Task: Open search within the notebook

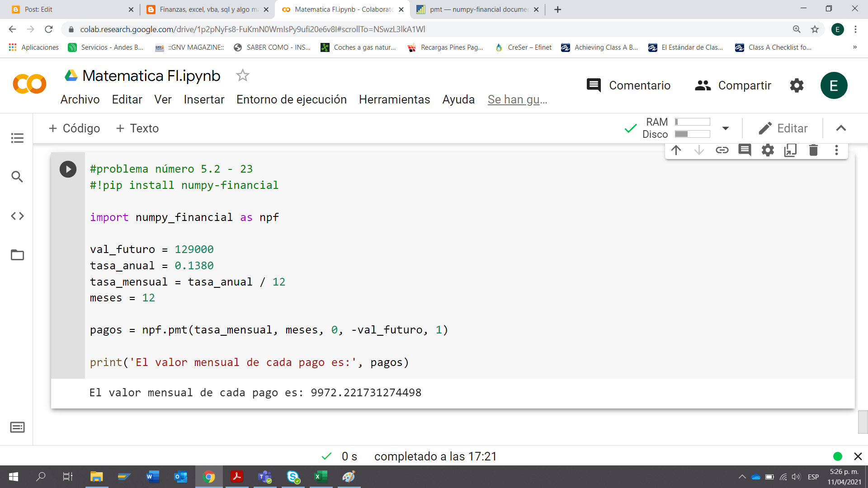Action: 17,177
